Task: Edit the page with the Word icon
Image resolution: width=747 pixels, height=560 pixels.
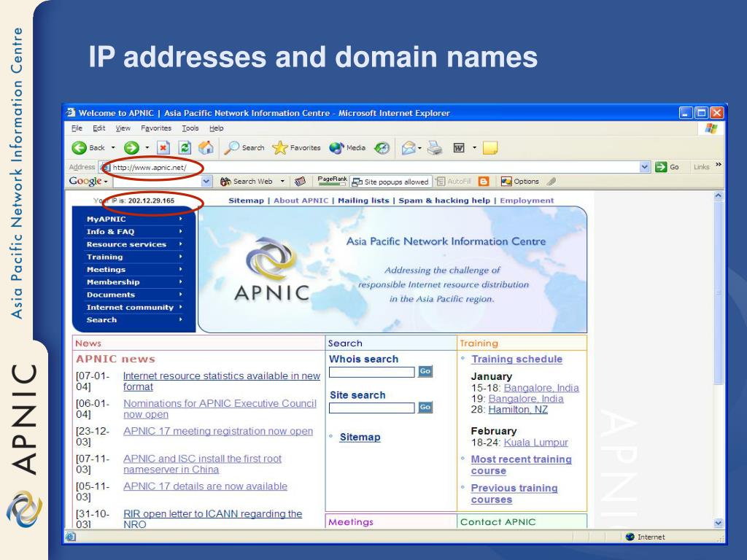Action: [x=459, y=148]
